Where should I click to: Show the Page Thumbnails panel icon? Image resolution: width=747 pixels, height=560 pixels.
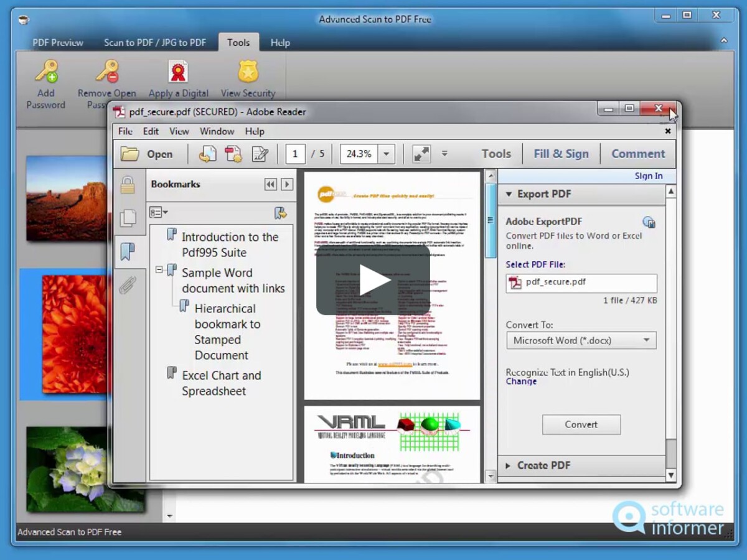coord(128,218)
